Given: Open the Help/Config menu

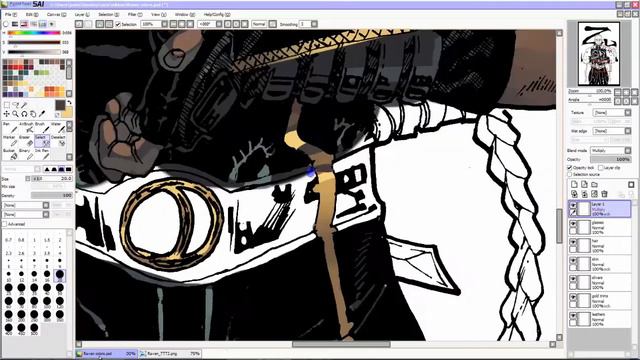Looking at the screenshot, I should pyautogui.click(x=216, y=14).
